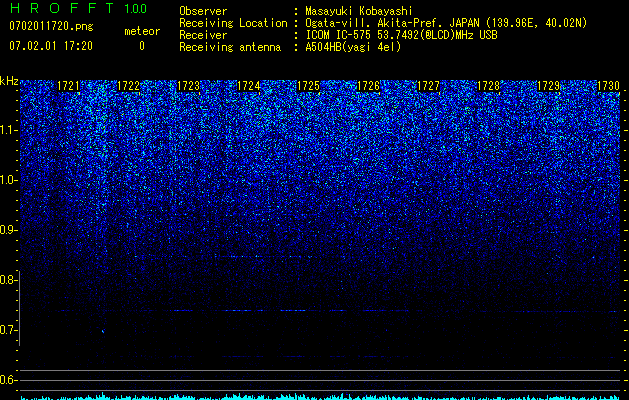Click the bright meteor echo dot near 0.7 kHz

click(103, 331)
